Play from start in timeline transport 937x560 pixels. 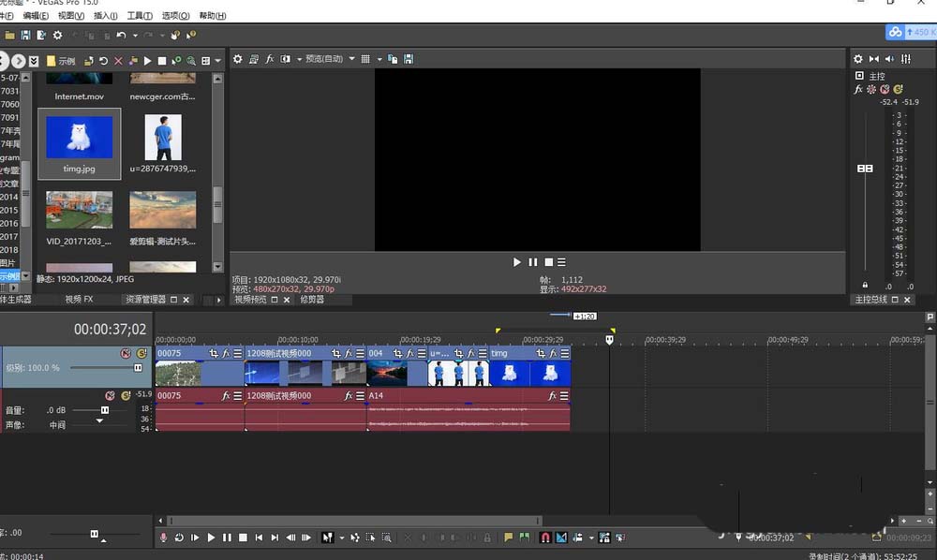pos(195,538)
